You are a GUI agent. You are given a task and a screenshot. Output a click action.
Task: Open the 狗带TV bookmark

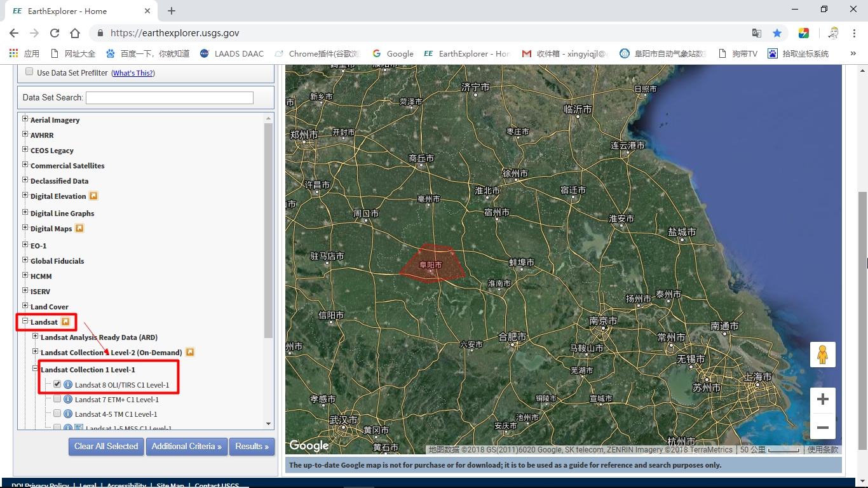pos(738,54)
